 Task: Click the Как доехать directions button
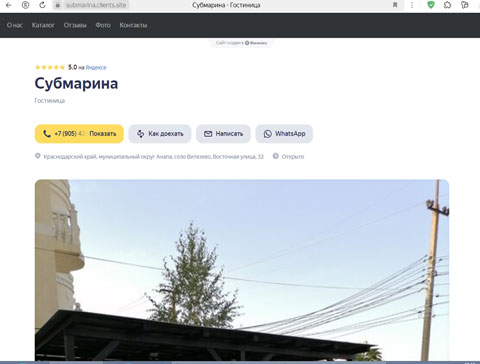click(x=160, y=134)
